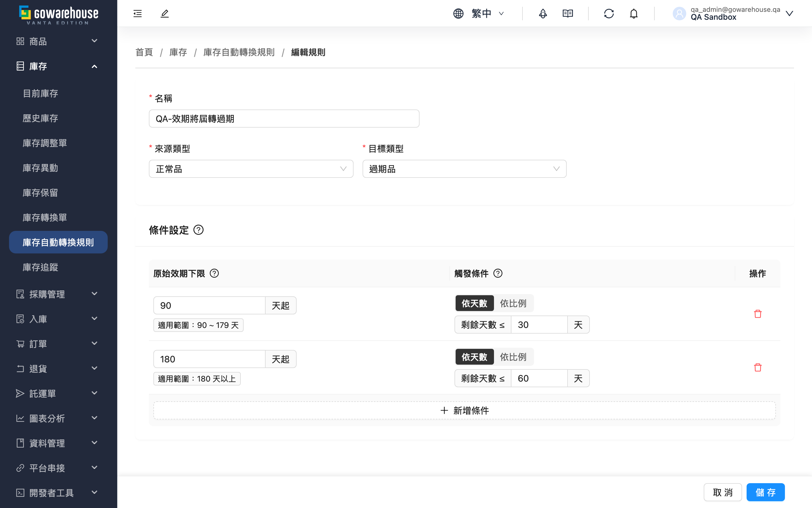The height and width of the screenshot is (508, 812).
Task: Click the 取消 cancel button
Action: [x=722, y=492]
